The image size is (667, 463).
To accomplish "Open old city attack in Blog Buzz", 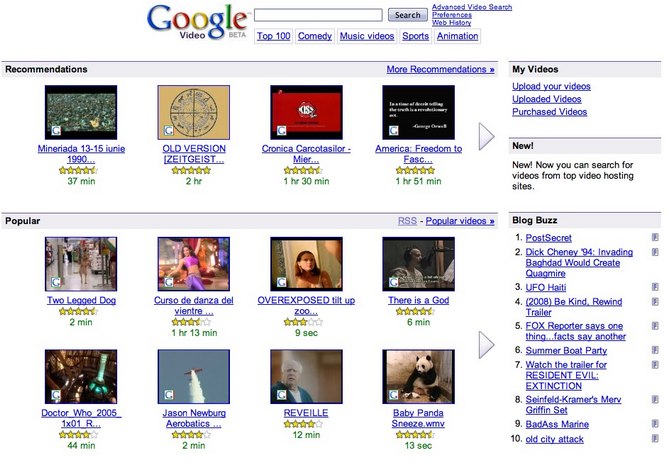I will (x=554, y=439).
